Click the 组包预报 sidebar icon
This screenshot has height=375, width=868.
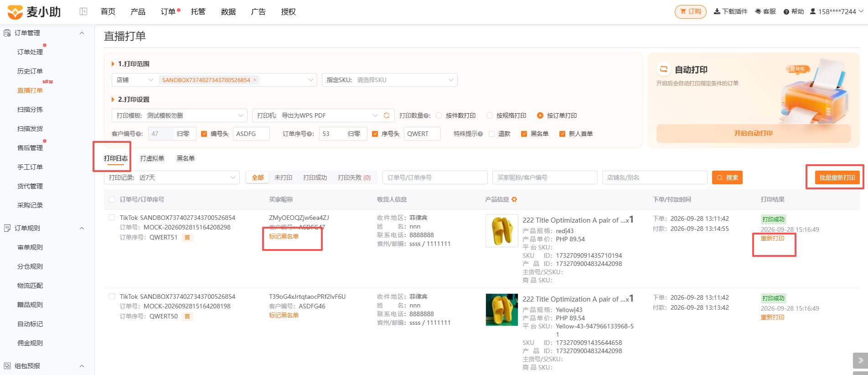coord(7,366)
